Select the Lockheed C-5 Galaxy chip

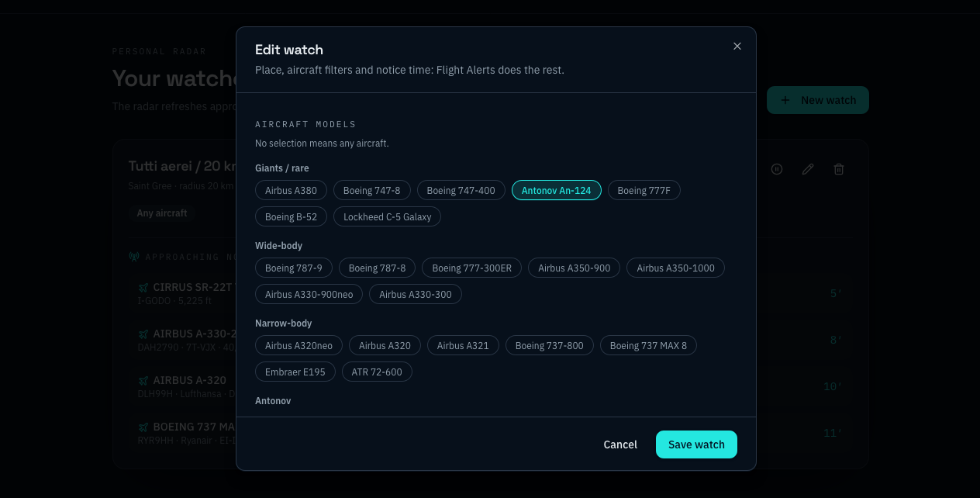click(387, 216)
